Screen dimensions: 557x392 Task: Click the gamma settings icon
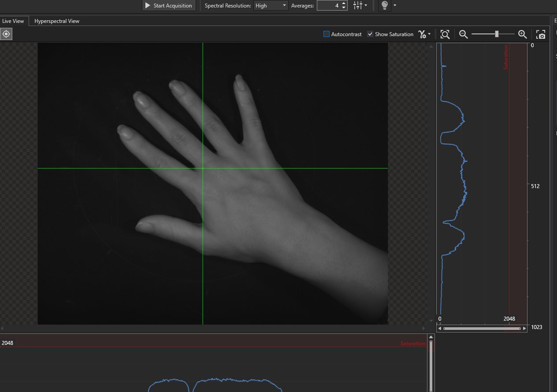point(422,34)
